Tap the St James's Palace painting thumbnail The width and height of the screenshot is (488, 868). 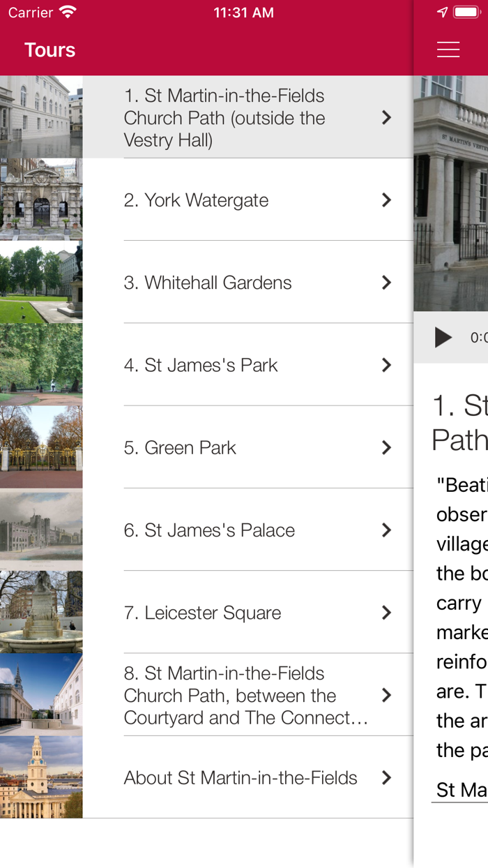click(x=41, y=530)
